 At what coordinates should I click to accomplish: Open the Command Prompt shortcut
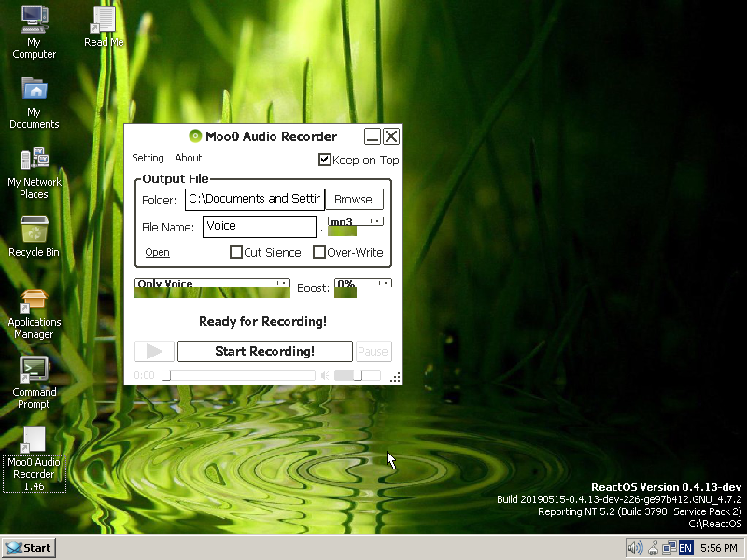tap(34, 370)
